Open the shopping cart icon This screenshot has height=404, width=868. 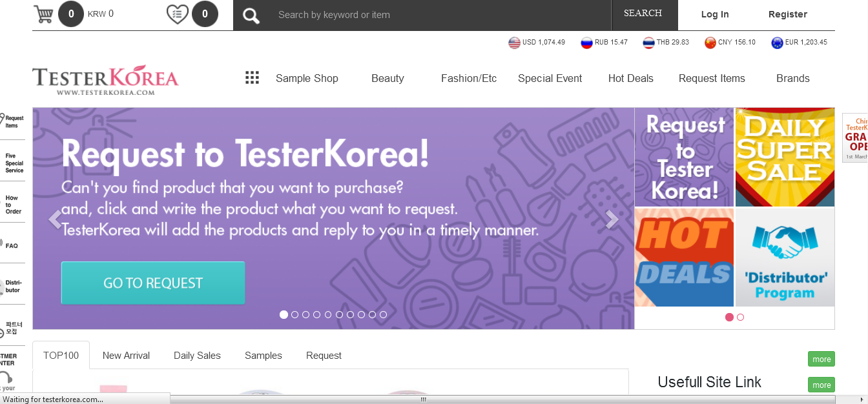click(44, 14)
